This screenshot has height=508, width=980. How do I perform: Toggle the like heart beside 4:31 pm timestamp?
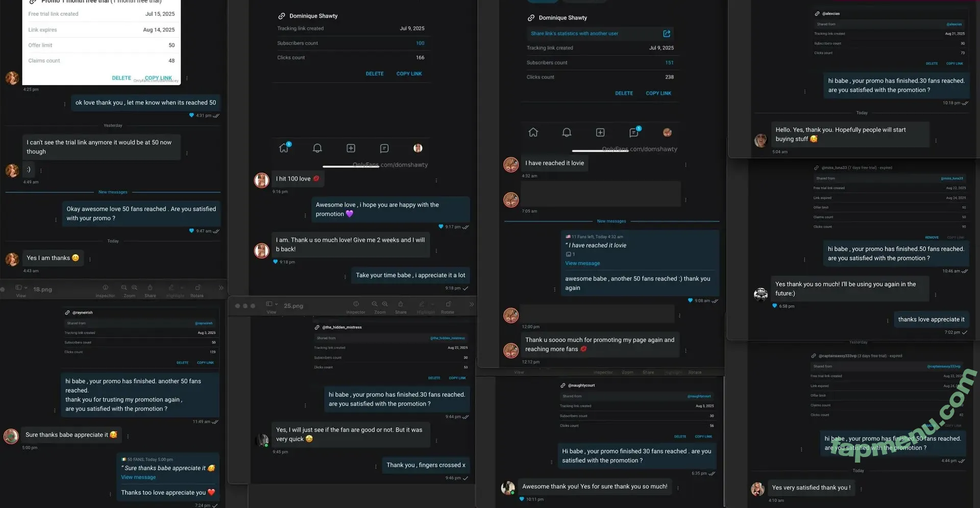pyautogui.click(x=191, y=115)
